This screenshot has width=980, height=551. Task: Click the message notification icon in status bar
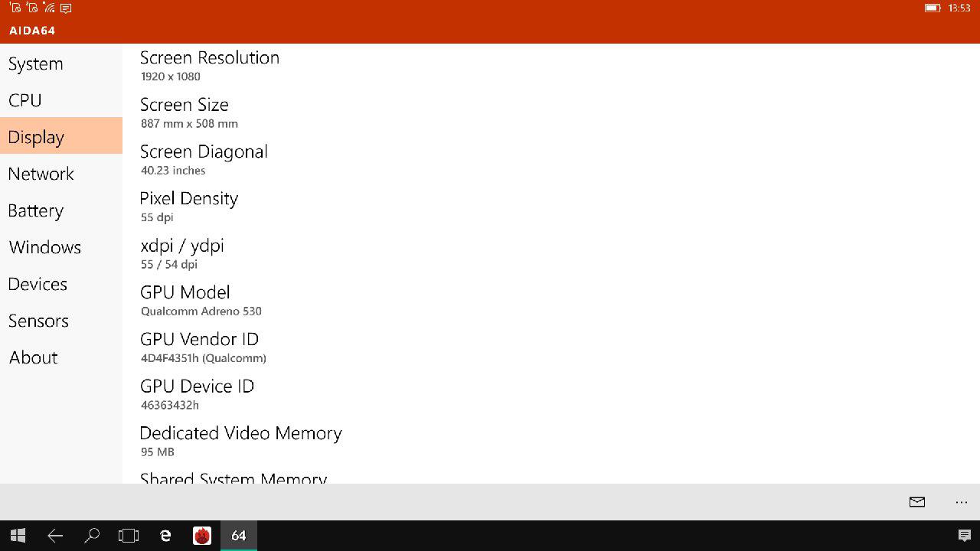(x=66, y=8)
